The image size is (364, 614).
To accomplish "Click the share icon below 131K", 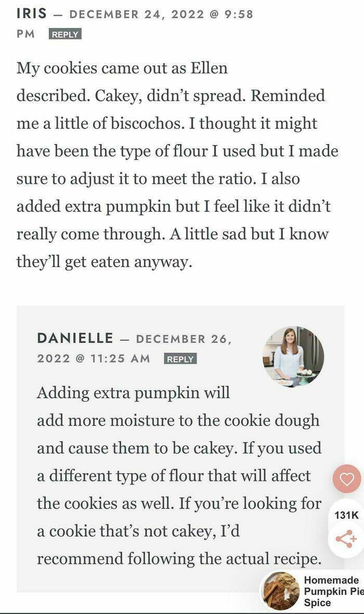I will pyautogui.click(x=346, y=539).
